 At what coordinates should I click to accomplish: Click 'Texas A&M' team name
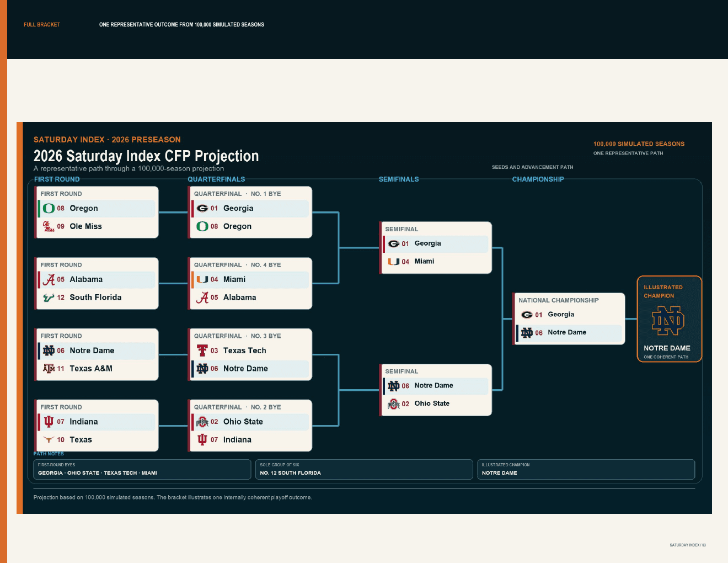(x=91, y=369)
